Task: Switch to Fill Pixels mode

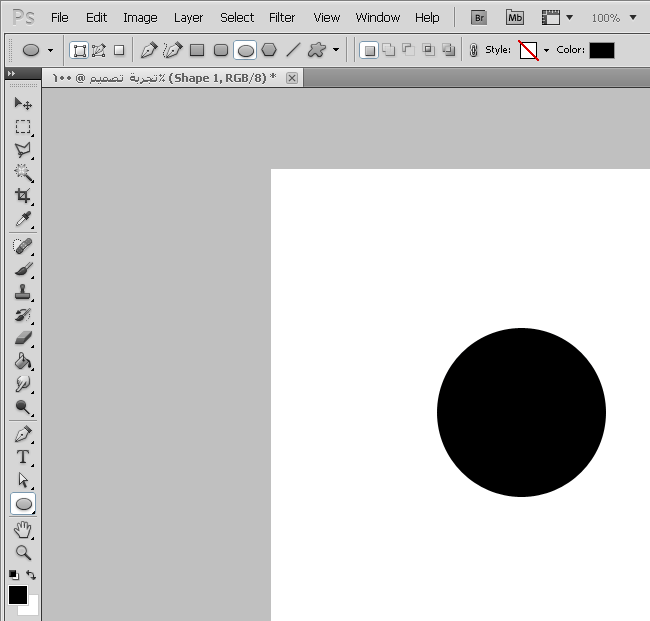Action: (119, 50)
